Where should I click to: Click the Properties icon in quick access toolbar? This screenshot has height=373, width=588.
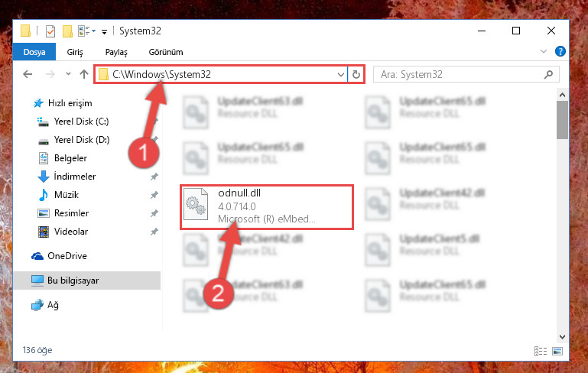click(x=50, y=31)
